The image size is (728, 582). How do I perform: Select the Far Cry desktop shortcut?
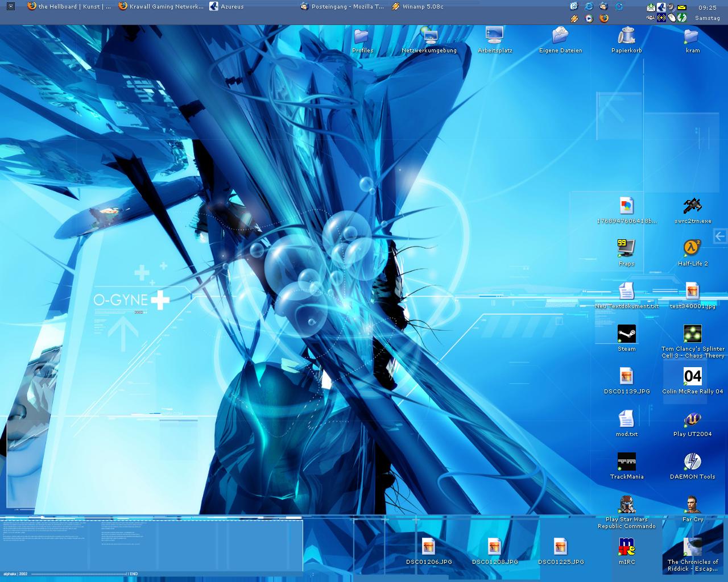692,505
